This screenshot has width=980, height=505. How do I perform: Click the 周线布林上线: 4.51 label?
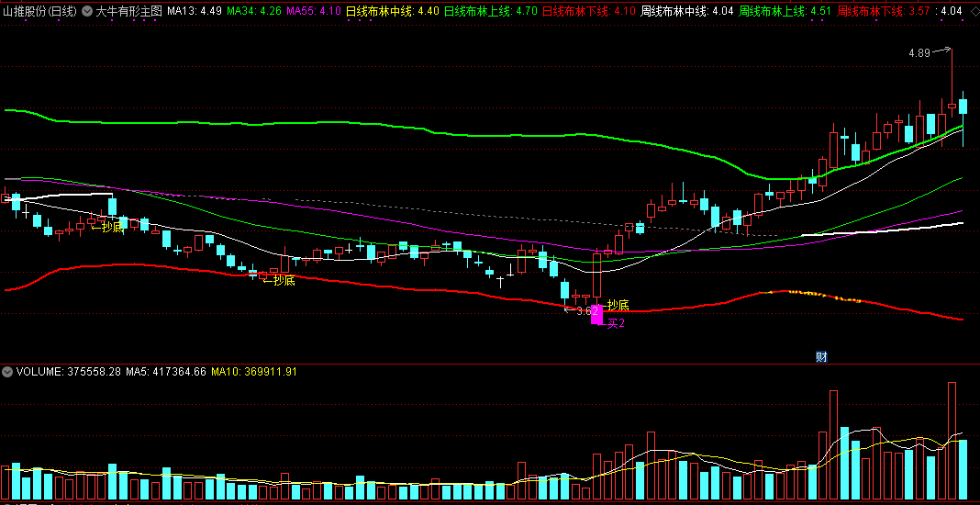(785, 11)
